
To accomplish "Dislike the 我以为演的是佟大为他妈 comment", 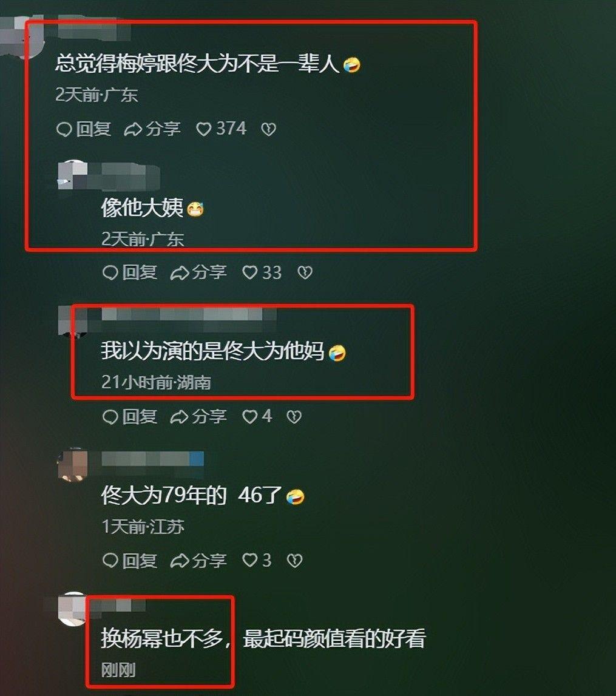I will click(294, 416).
